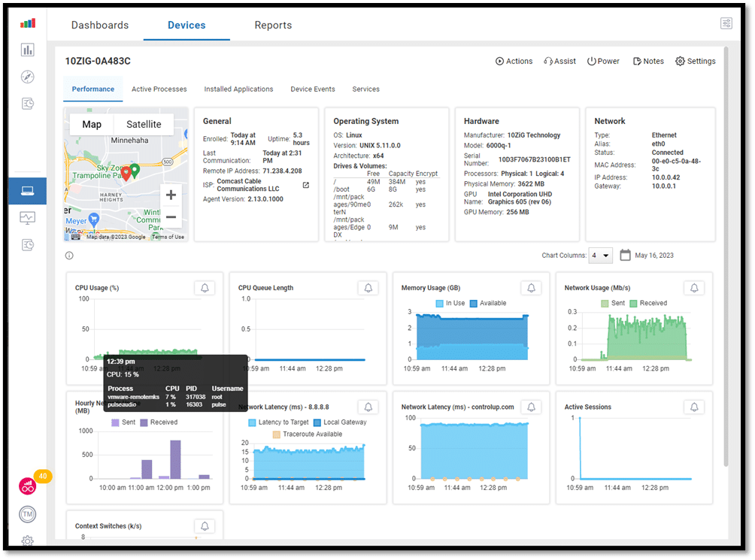This screenshot has width=755, height=560.
Task: Click the bell on Network Latency 8.8.8.8
Action: (368, 407)
